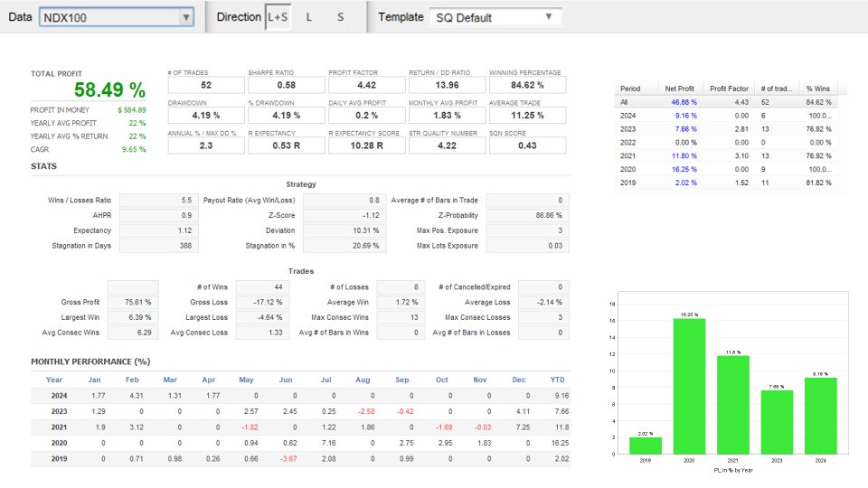
Task: Click the Year column header in monthly table
Action: [x=53, y=380]
